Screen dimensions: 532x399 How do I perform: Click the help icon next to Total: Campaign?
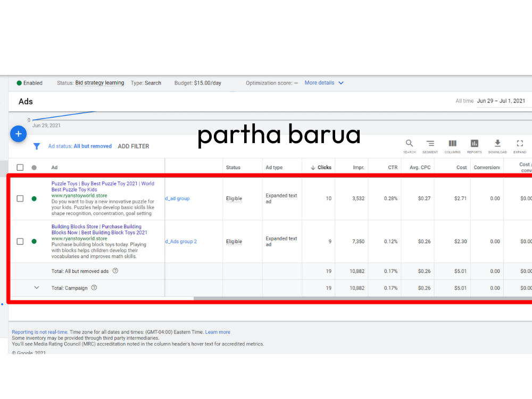coord(94,288)
